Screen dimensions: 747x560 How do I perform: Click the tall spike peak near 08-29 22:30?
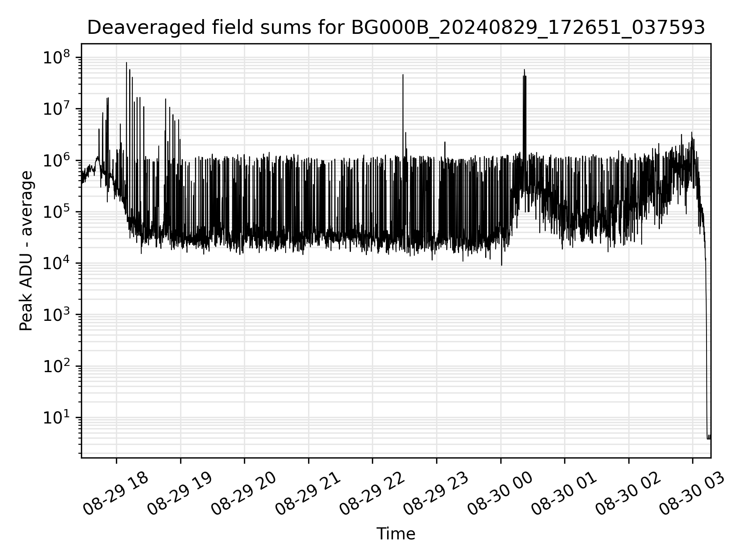403,75
